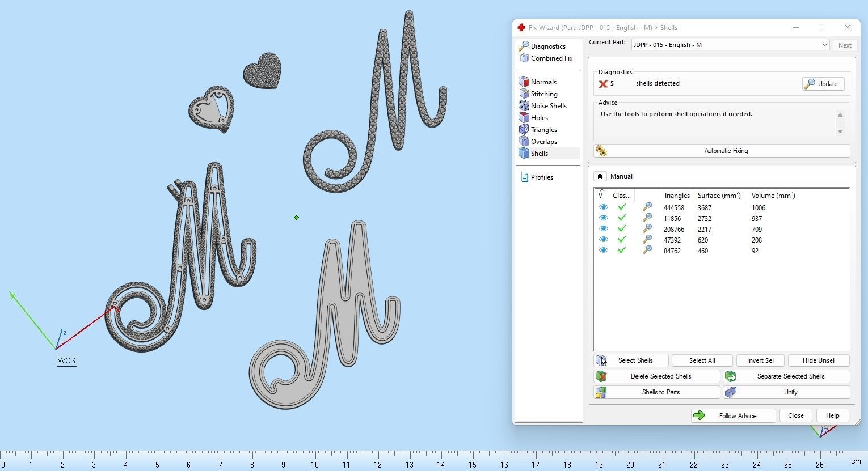Switch to the Overlaps page
Viewport: 868px width, 471px height.
tap(538, 142)
